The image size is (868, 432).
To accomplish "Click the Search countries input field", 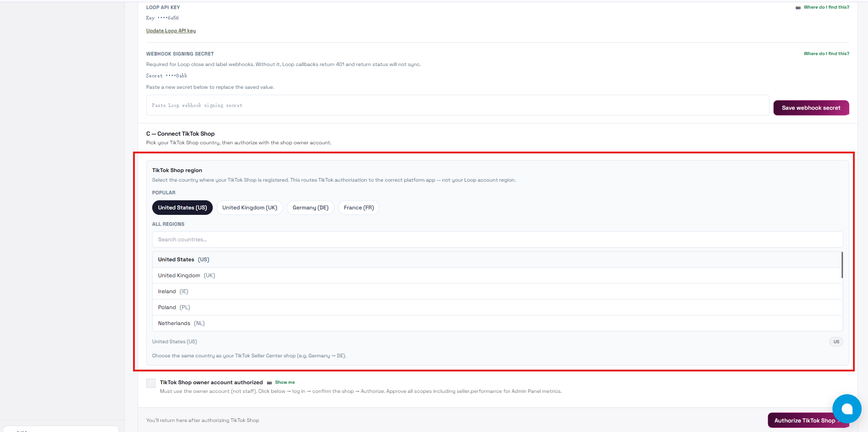I will [x=498, y=239].
